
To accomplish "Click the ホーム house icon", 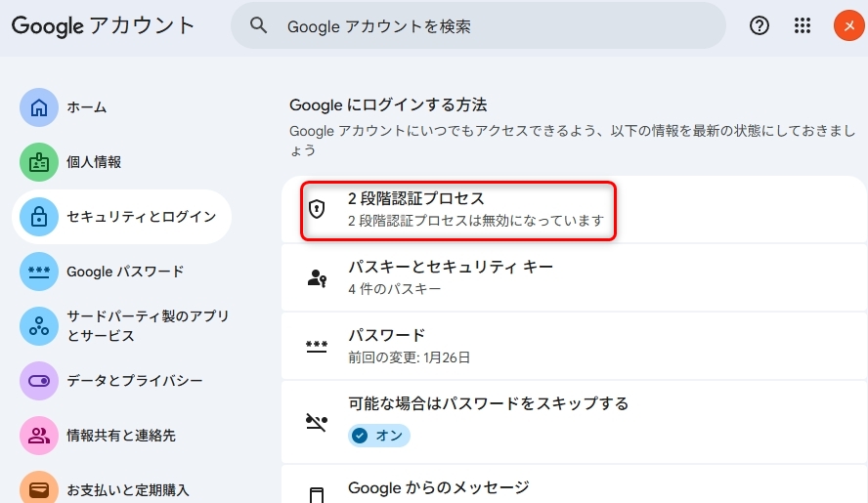I will pos(39,107).
